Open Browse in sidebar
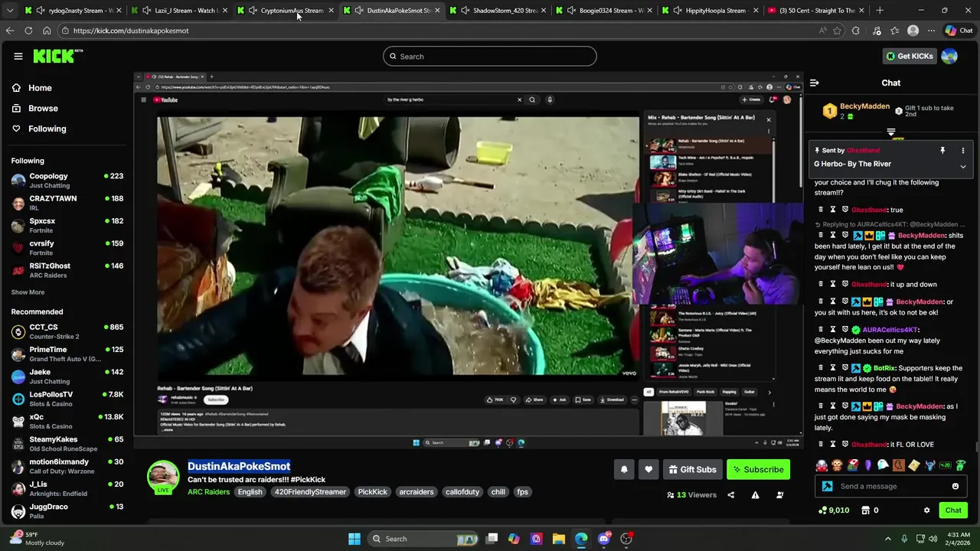This screenshot has width=980, height=551. (34, 109)
